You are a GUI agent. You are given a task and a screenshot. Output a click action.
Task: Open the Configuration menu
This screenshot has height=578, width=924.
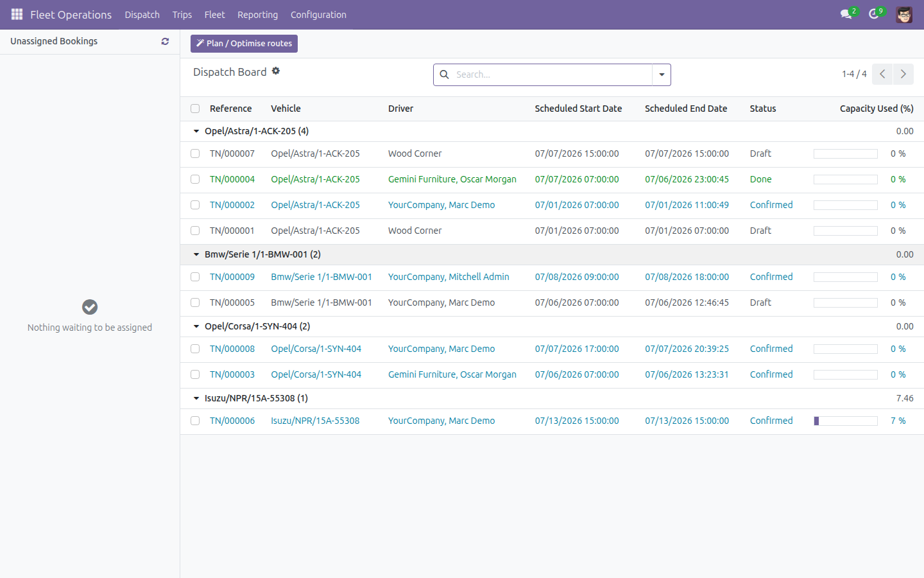[x=318, y=14]
